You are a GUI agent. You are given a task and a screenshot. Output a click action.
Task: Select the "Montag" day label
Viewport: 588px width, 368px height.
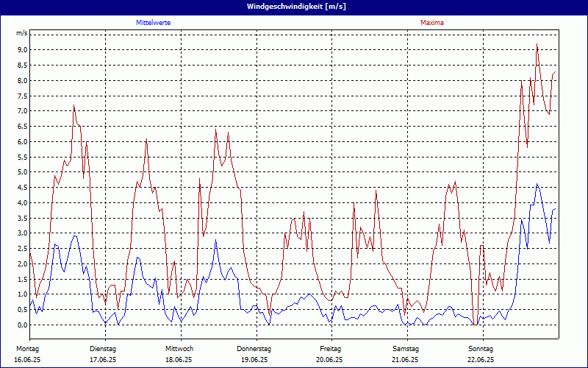click(27, 348)
